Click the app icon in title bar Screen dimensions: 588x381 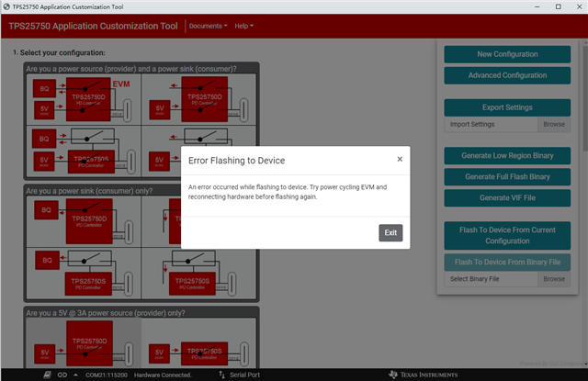(x=6, y=6)
